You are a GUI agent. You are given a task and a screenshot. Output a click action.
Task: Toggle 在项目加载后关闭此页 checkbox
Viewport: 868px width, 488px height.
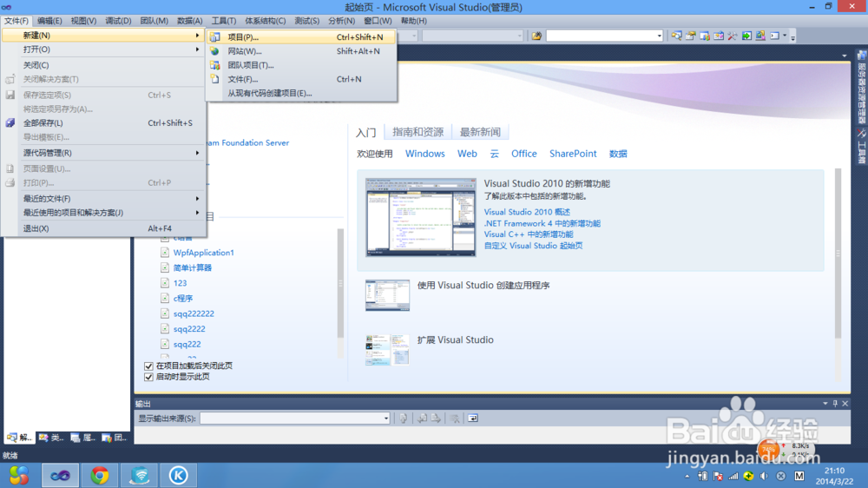148,366
